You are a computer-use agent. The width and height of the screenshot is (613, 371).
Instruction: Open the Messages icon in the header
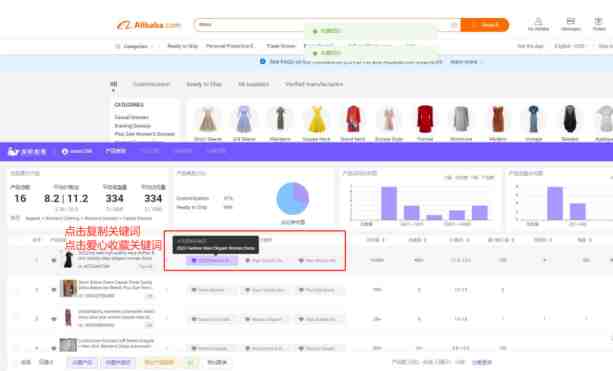[571, 21]
